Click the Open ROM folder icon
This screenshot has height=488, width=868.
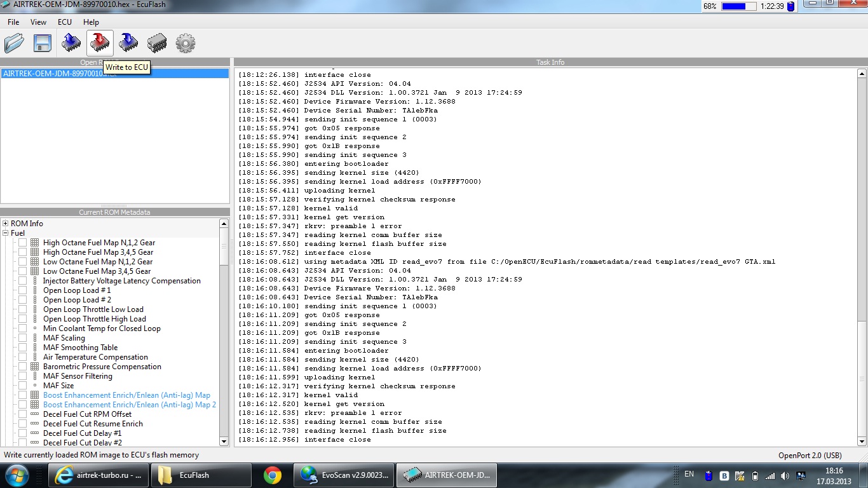point(14,43)
